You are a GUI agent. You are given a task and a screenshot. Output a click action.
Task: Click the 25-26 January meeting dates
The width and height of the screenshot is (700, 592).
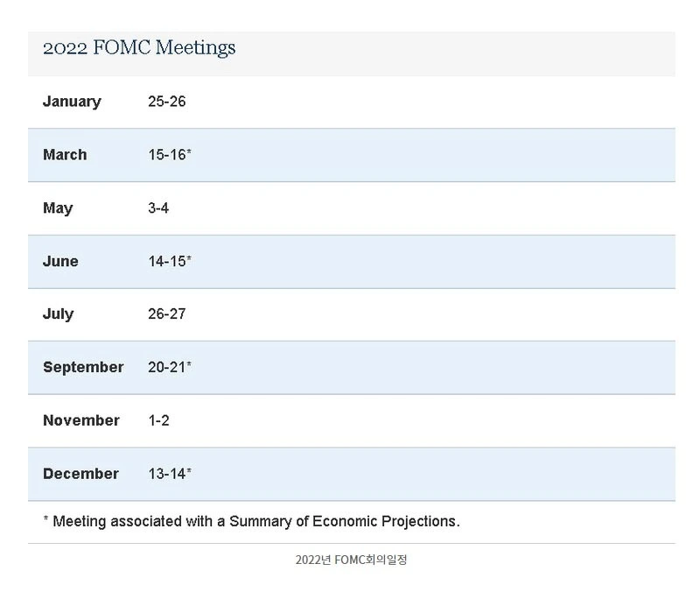click(x=166, y=102)
